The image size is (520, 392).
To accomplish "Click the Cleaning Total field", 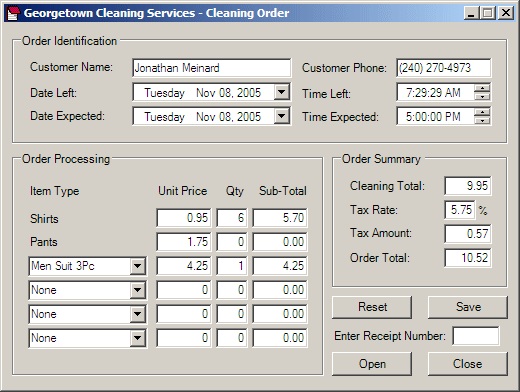I will [468, 186].
